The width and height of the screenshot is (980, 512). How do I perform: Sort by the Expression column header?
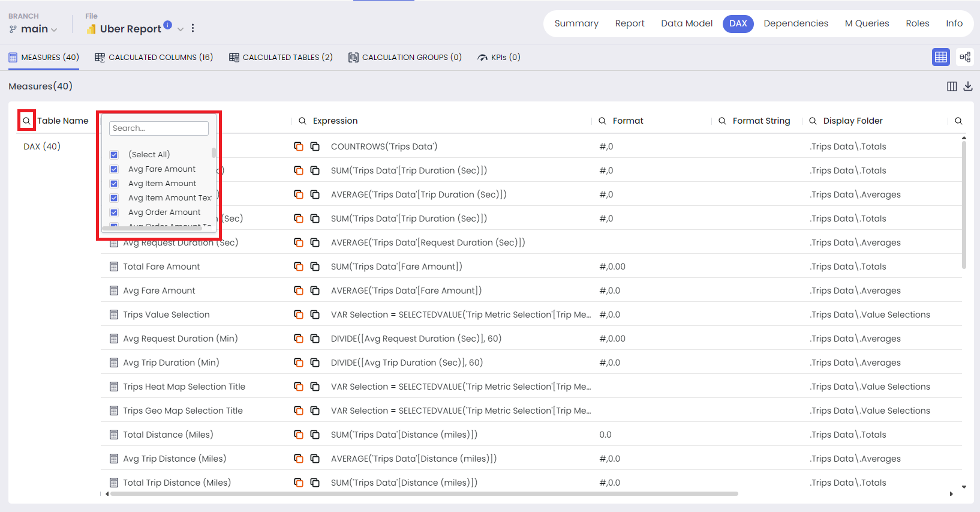click(335, 121)
